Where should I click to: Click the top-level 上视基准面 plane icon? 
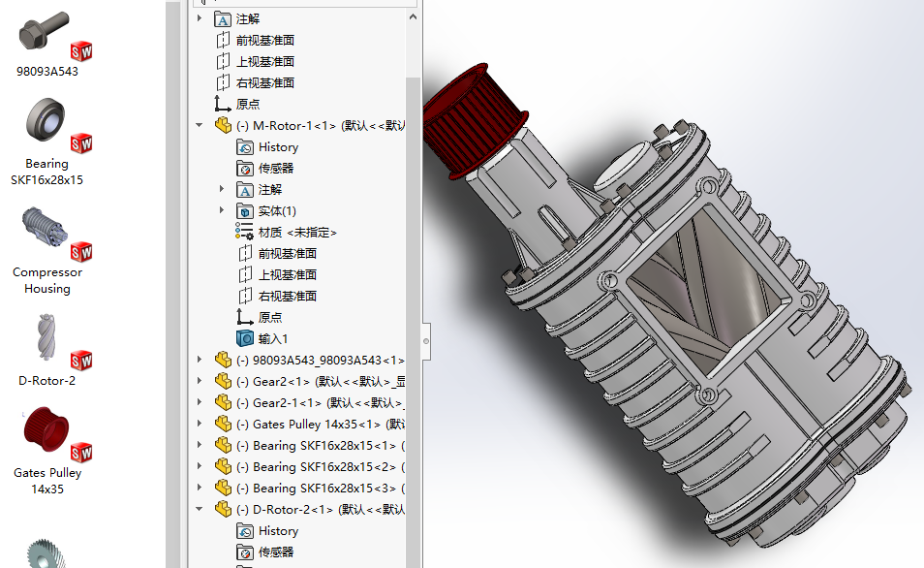pyautogui.click(x=223, y=61)
